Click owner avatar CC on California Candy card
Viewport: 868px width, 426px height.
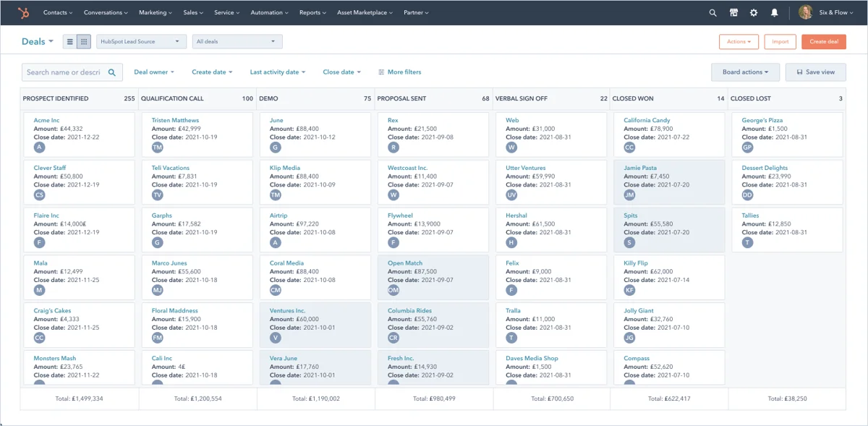(630, 147)
